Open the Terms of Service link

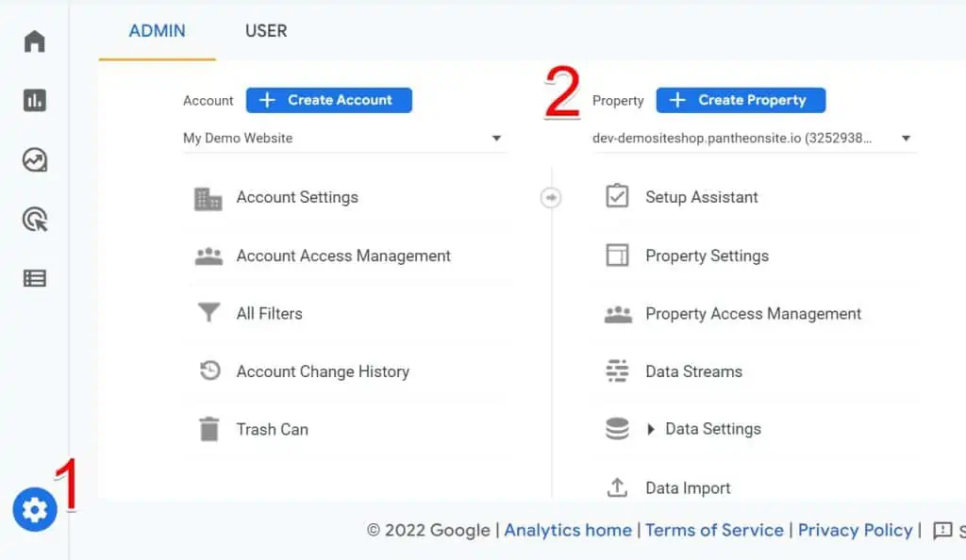pyautogui.click(x=714, y=530)
